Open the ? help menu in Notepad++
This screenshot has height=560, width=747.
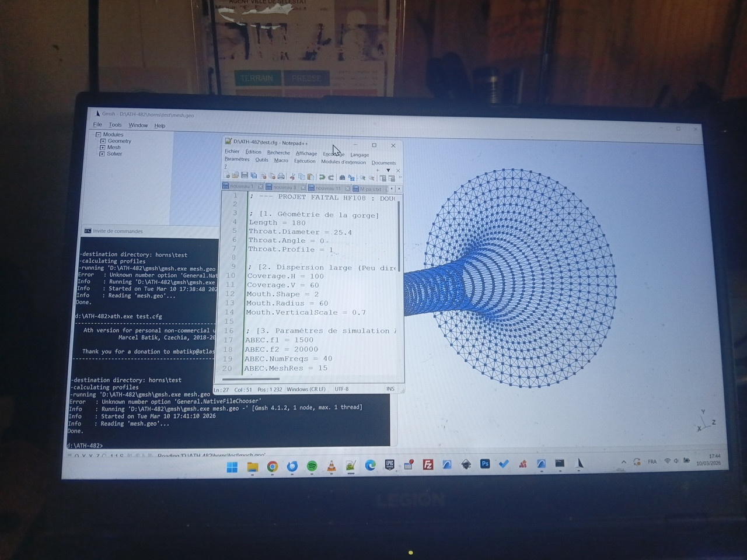[226, 167]
